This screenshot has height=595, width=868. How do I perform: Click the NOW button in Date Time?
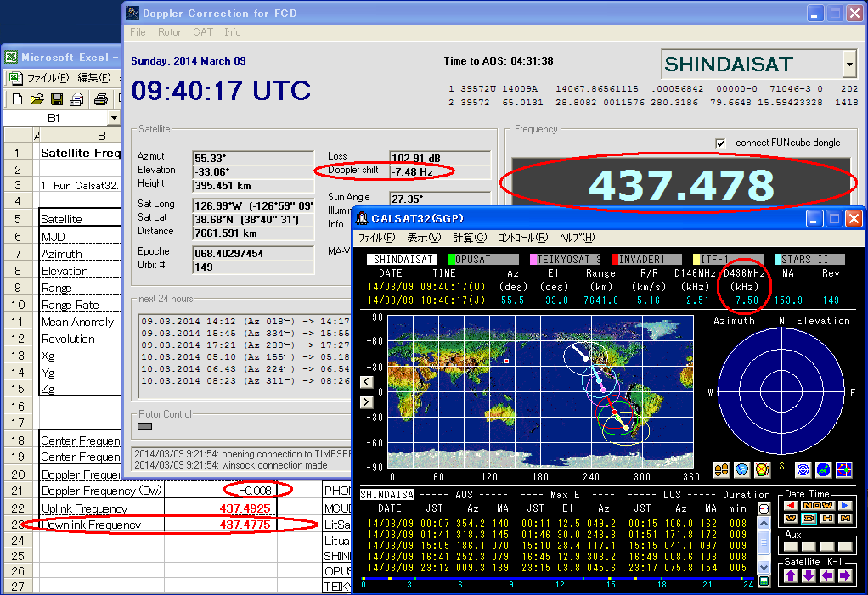click(818, 505)
